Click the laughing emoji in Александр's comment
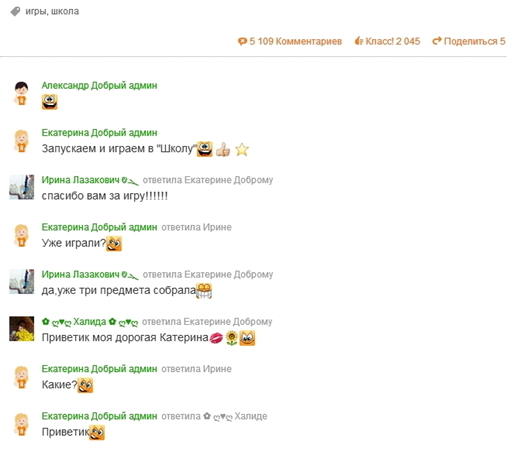This screenshot has width=512, height=451. (x=50, y=102)
